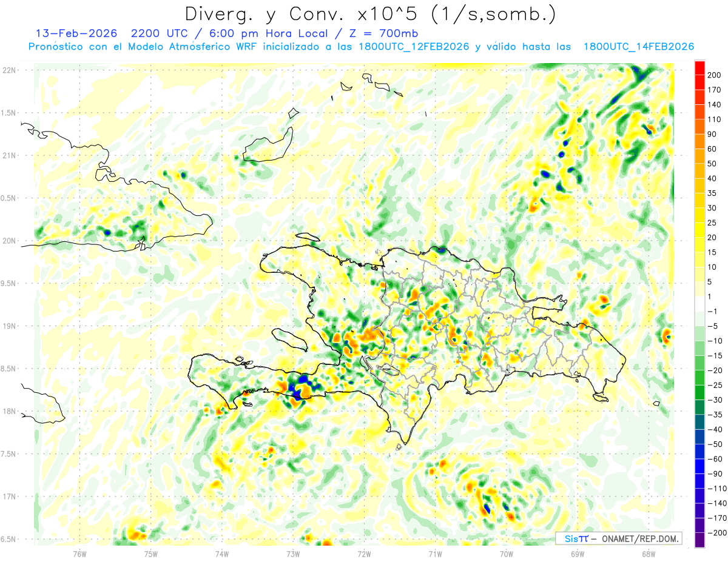Viewport: 728px width, 562px height.
Task: Click the longitude label "74W"
Action: point(222,554)
